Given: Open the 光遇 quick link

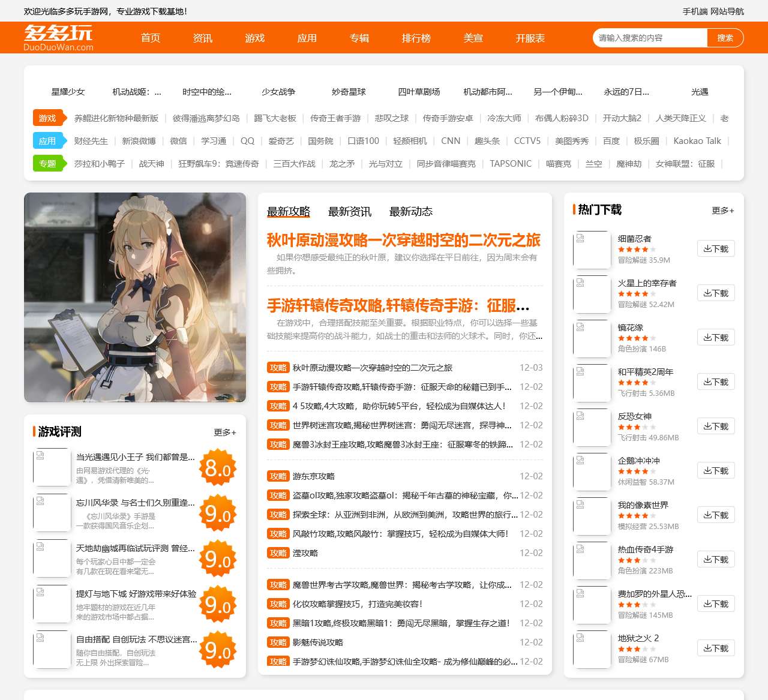Looking at the screenshot, I should pos(700,92).
